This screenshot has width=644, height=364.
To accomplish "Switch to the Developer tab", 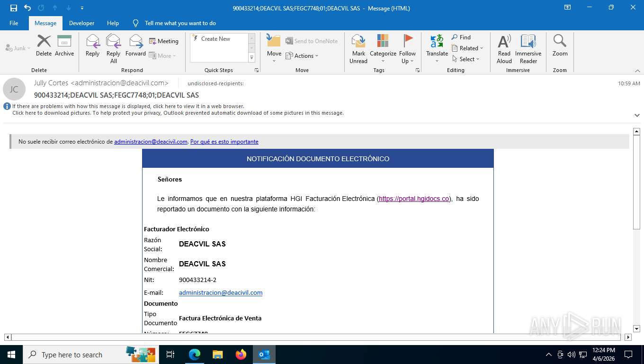I will tap(81, 23).
